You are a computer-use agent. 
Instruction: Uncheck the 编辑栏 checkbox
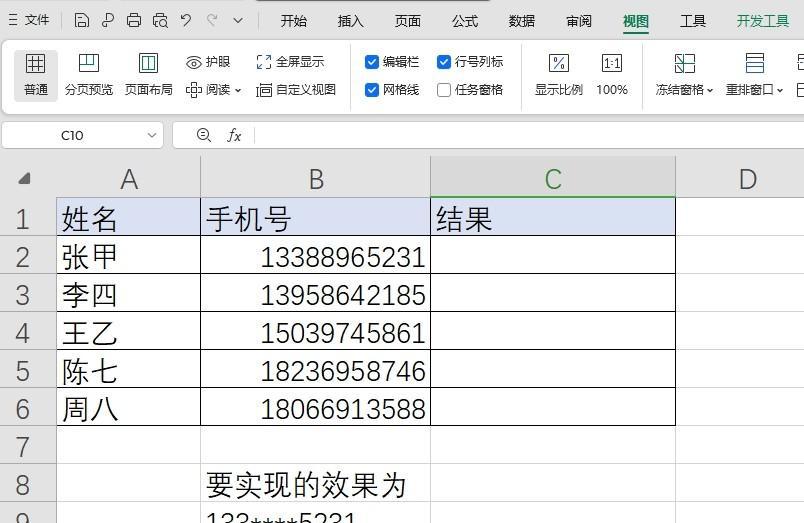click(372, 62)
